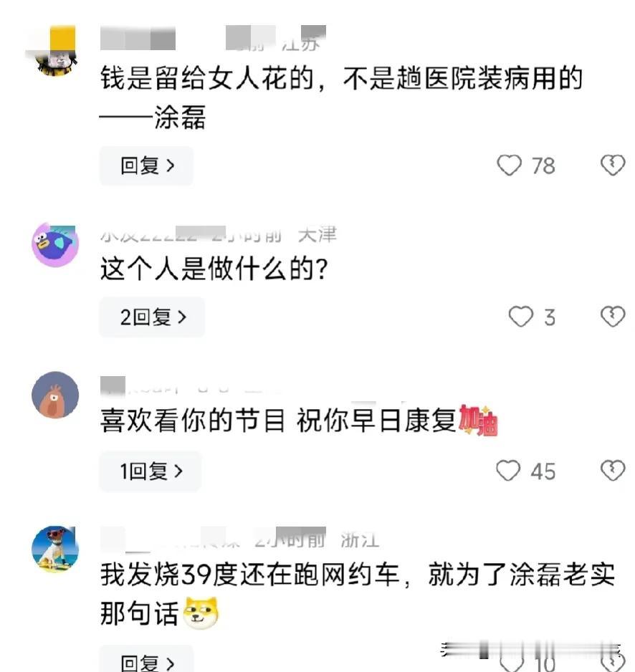The height and width of the screenshot is (672, 635).
Task: Tap the 加油 sticker in comment
Action: tap(478, 420)
